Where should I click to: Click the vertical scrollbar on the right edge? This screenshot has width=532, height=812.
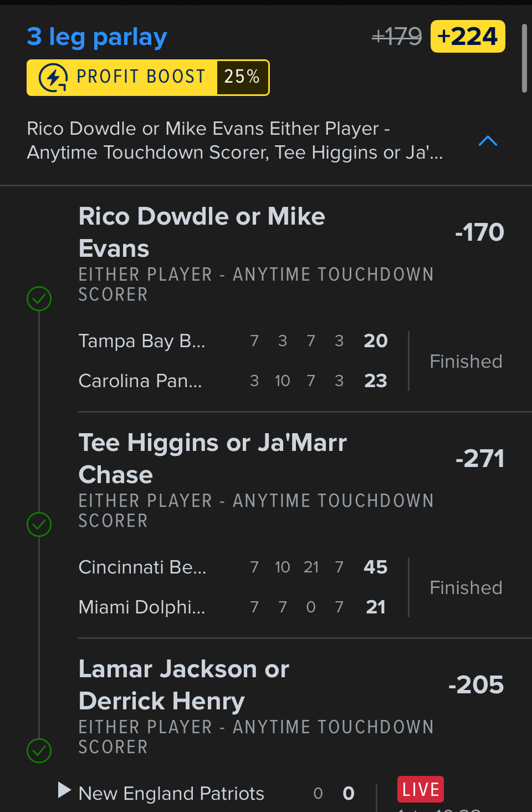[524, 58]
